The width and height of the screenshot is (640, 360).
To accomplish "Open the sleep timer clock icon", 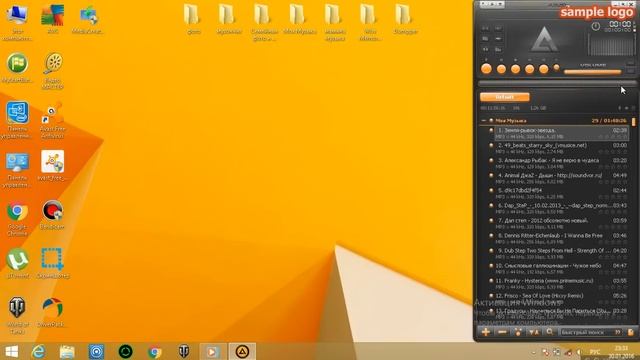I will (x=596, y=26).
